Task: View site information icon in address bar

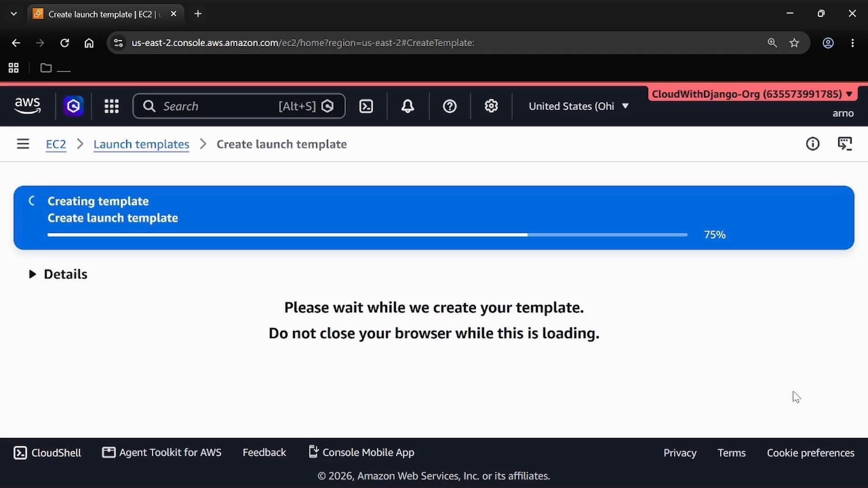Action: click(118, 43)
